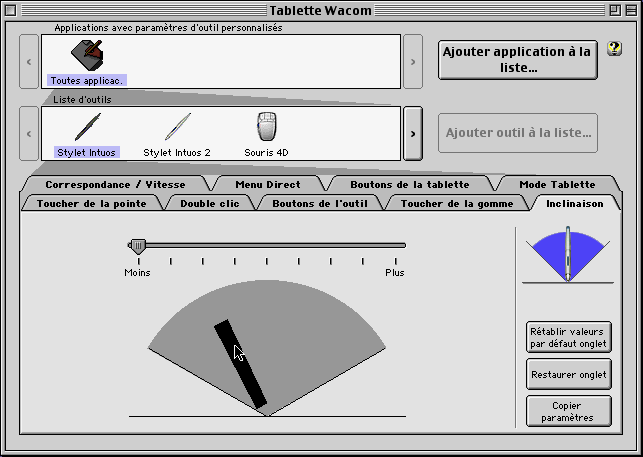The image size is (643, 457).
Task: Click the black pen bar in tilt gauge
Action: click(x=240, y=364)
